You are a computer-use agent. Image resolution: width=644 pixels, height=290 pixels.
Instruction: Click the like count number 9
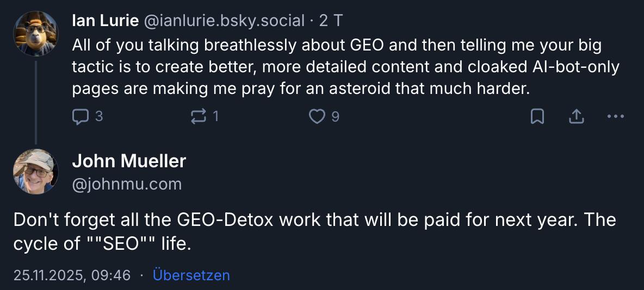point(335,116)
